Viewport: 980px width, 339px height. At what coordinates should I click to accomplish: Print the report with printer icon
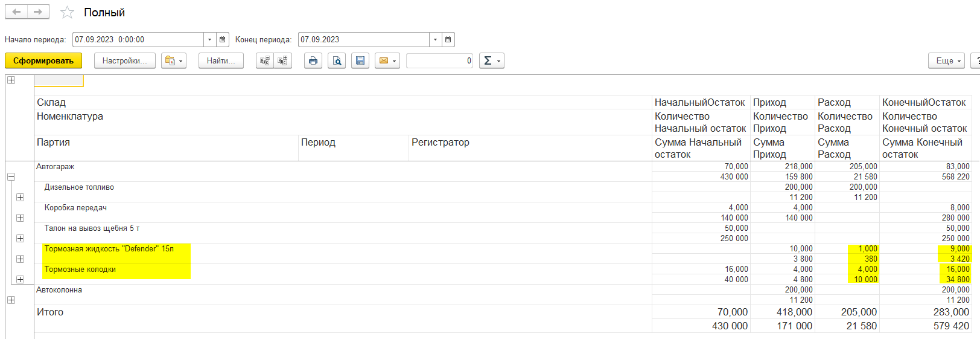(313, 61)
